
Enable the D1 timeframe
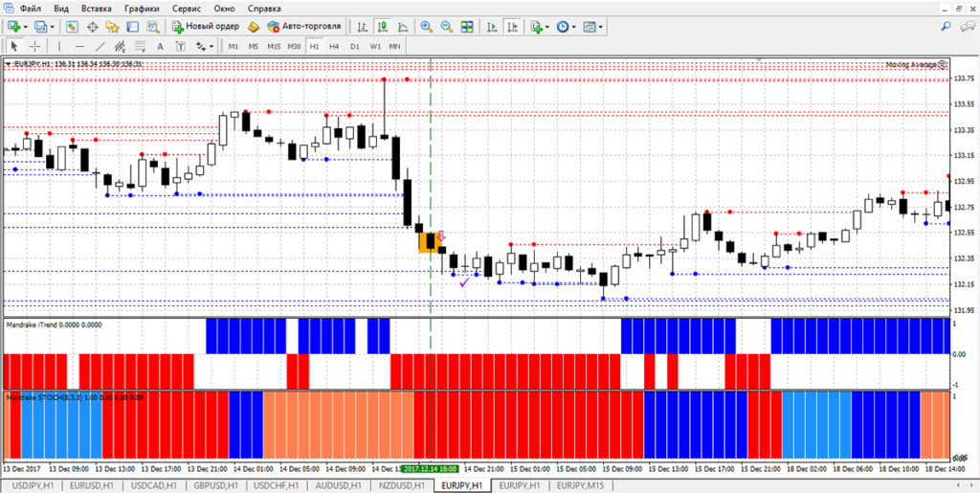pyautogui.click(x=354, y=46)
